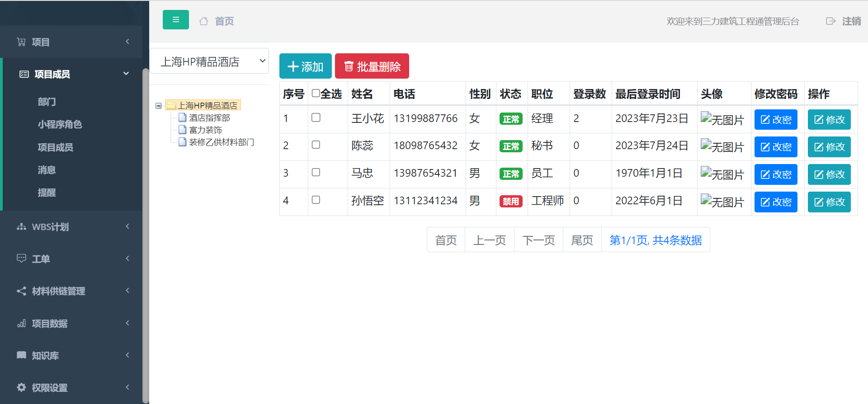The height and width of the screenshot is (404, 868).
Task: Click the 权限设置 gear icon
Action: [x=21, y=387]
